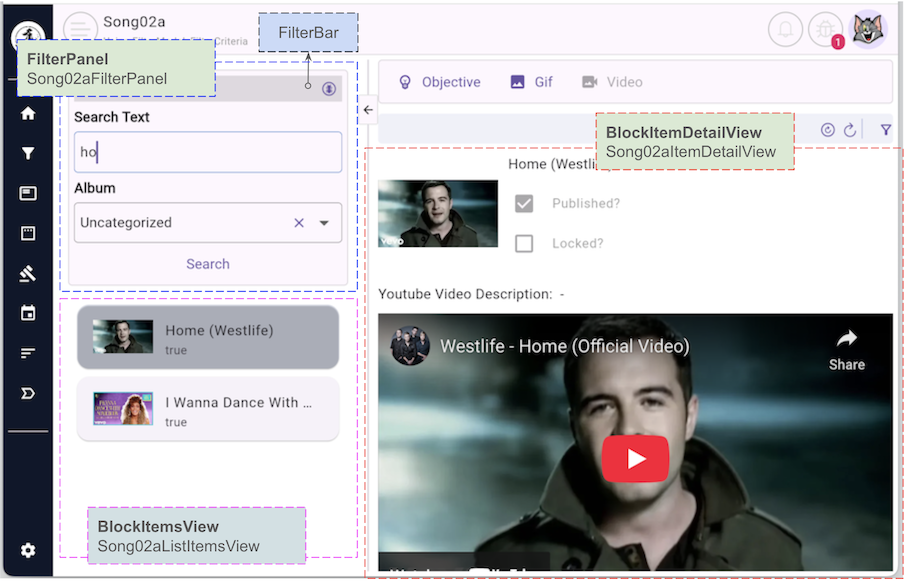Play the Westlife Home YouTube video
Screen dimensions: 905x581
coord(635,458)
